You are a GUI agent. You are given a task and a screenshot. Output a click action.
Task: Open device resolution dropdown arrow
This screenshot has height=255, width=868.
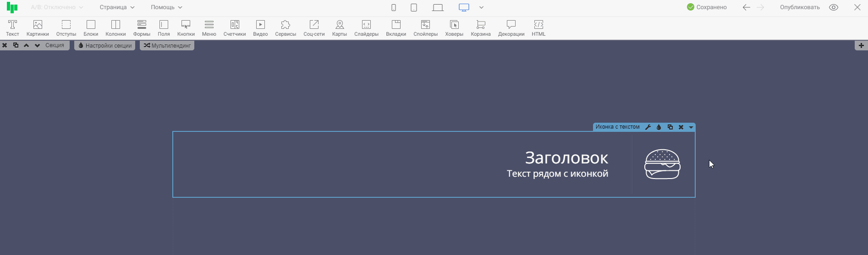[x=481, y=7]
